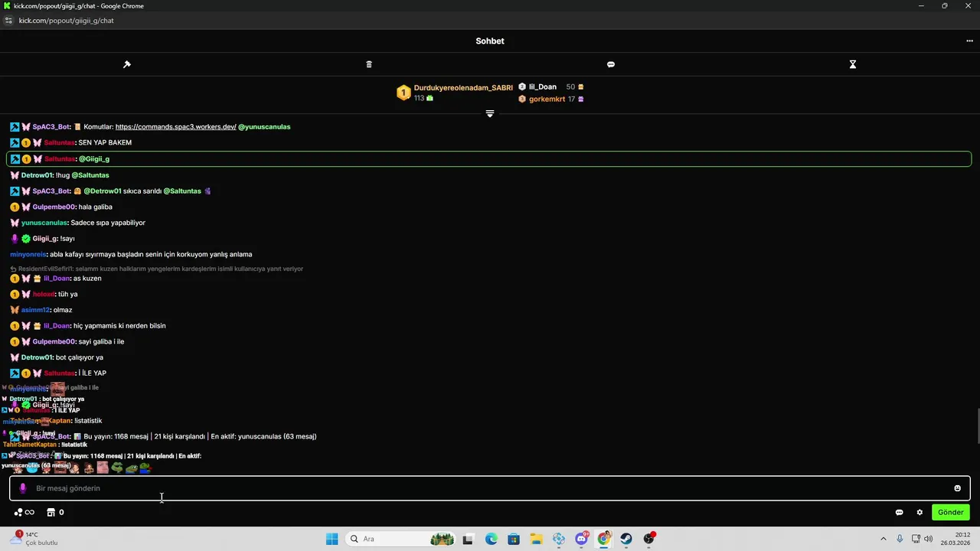Click Saltuntas username on 'İ İLE YAP' message
Screen dimensions: 980x551
[x=60, y=373]
